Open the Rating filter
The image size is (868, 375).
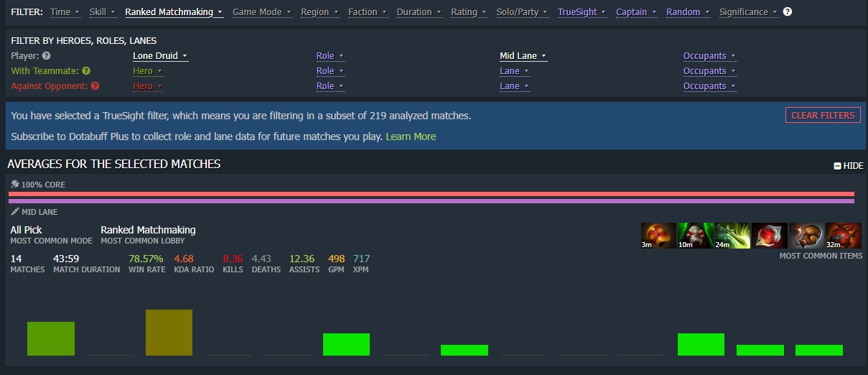pos(469,12)
